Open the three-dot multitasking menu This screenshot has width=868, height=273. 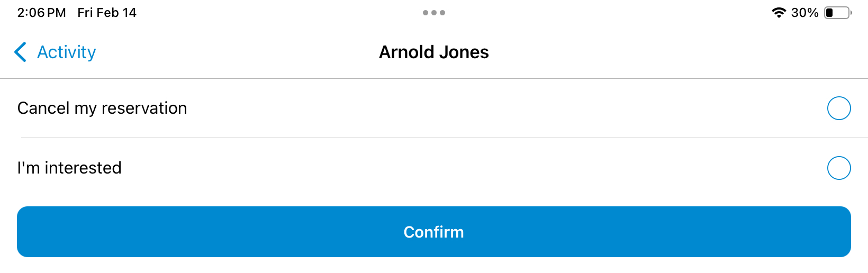click(x=434, y=13)
